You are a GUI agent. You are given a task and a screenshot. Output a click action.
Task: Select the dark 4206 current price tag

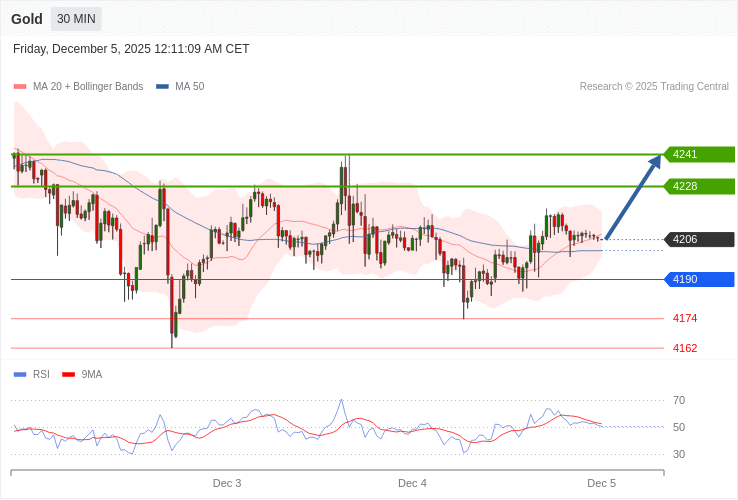(x=699, y=239)
